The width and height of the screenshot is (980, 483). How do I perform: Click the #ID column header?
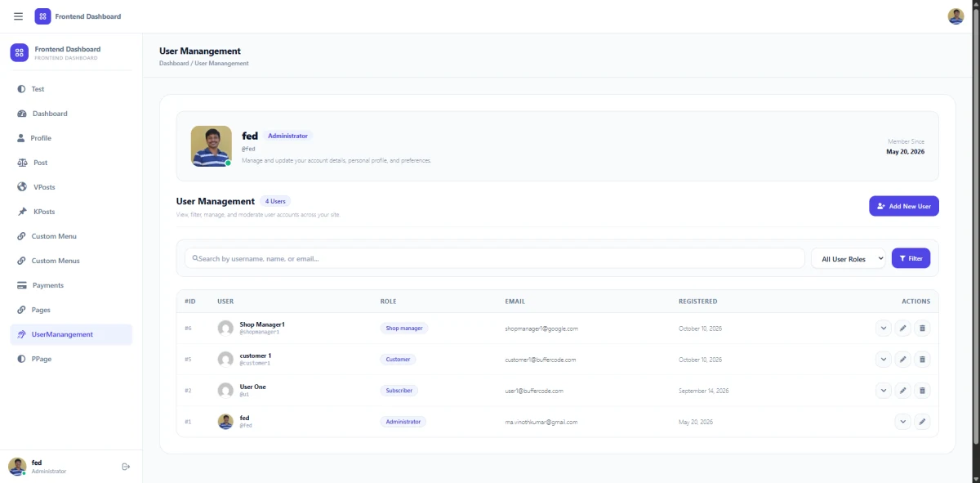coord(190,302)
